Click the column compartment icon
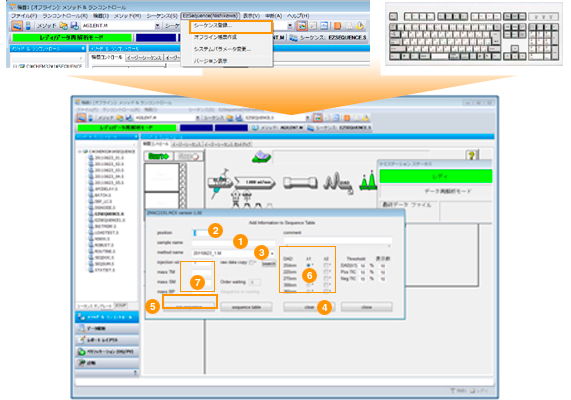 [300, 182]
